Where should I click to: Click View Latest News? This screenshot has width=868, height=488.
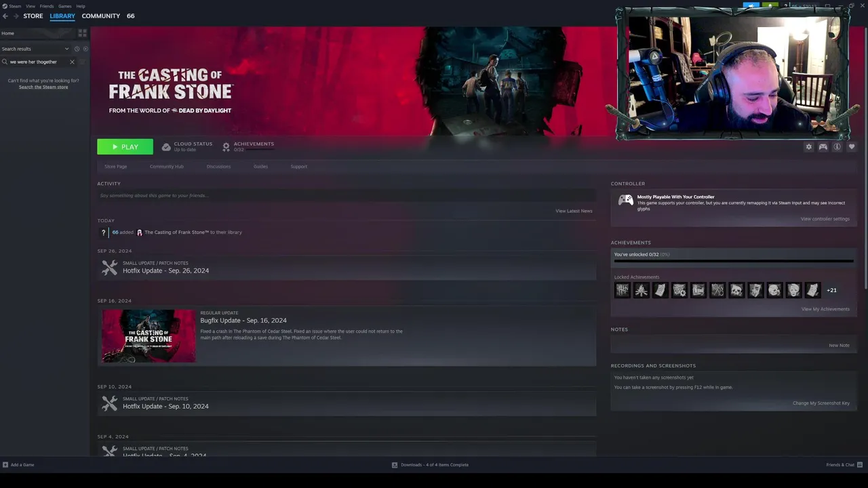[x=574, y=211]
